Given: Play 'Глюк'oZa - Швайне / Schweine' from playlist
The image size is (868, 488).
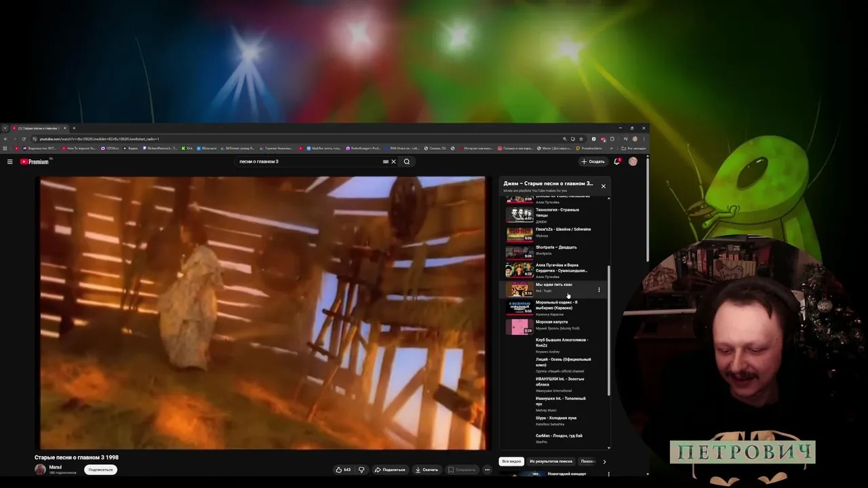Looking at the screenshot, I should 556,233.
